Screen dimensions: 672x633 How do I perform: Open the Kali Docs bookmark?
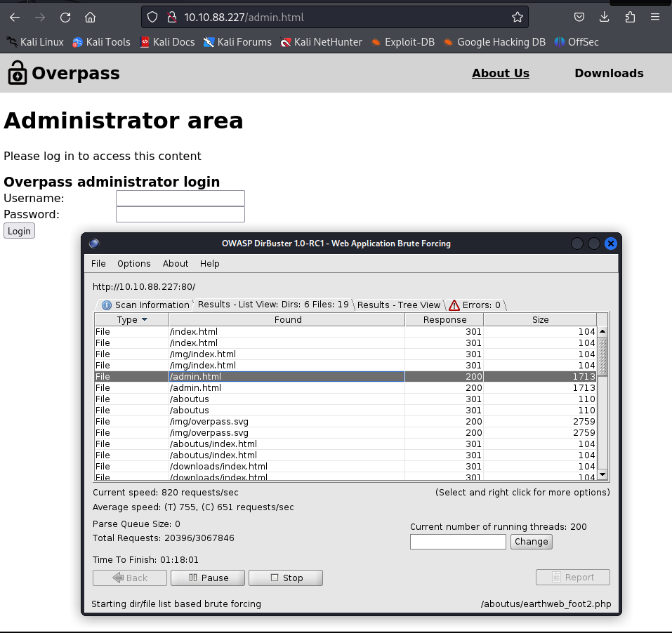168,42
